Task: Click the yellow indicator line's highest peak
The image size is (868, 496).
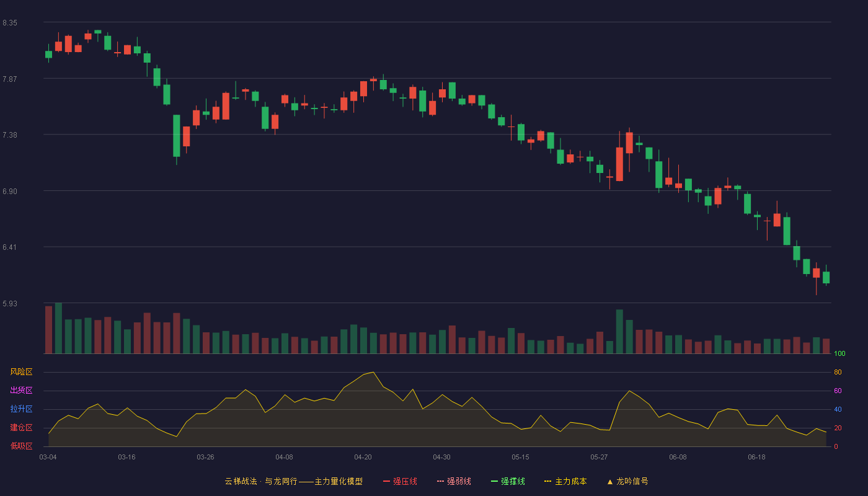Action: (373, 372)
